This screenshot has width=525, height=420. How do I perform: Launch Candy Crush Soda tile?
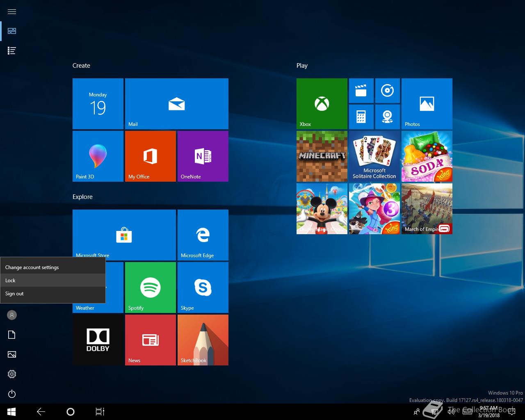[427, 156]
